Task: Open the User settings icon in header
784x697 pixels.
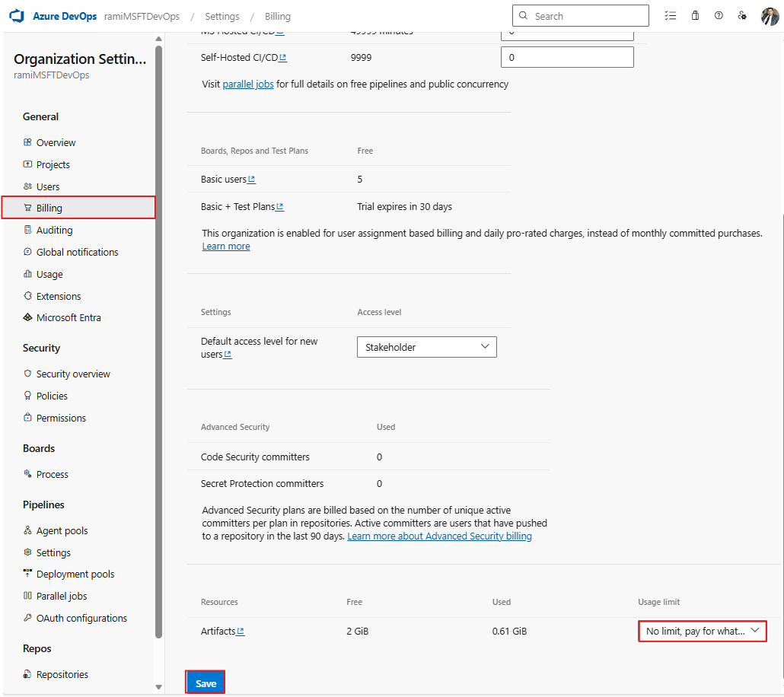Action: pos(742,16)
